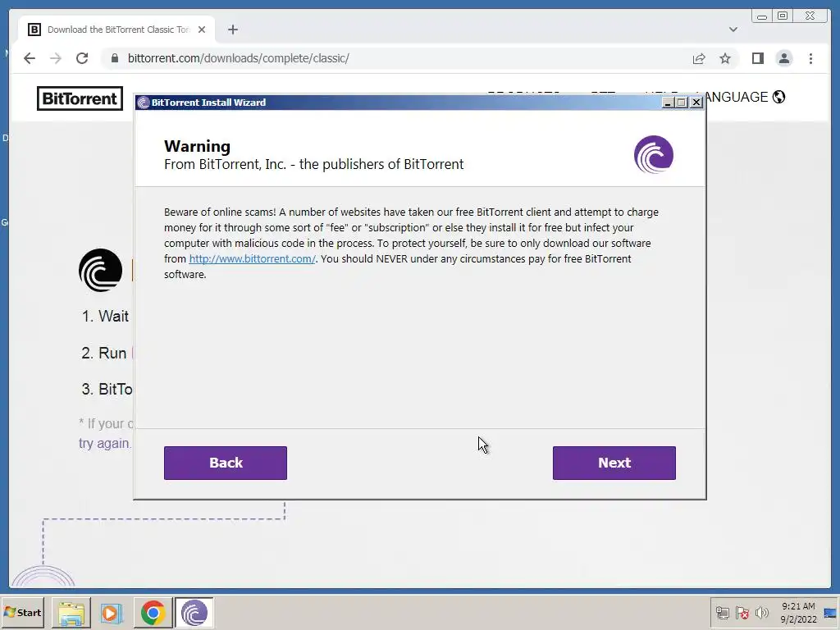Go forward in Chrome browser
This screenshot has width=840, height=630.
pyautogui.click(x=56, y=58)
